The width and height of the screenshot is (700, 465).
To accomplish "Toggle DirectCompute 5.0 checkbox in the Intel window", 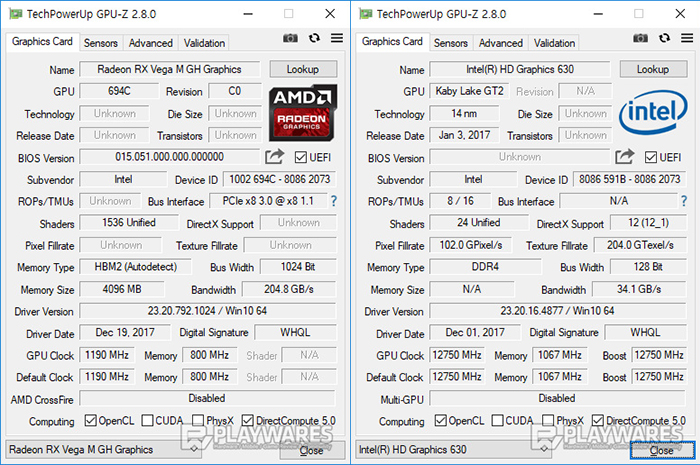I will coord(597,420).
